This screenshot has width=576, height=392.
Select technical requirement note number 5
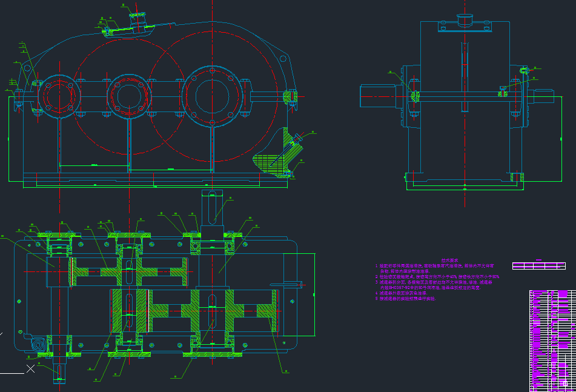point(406,299)
